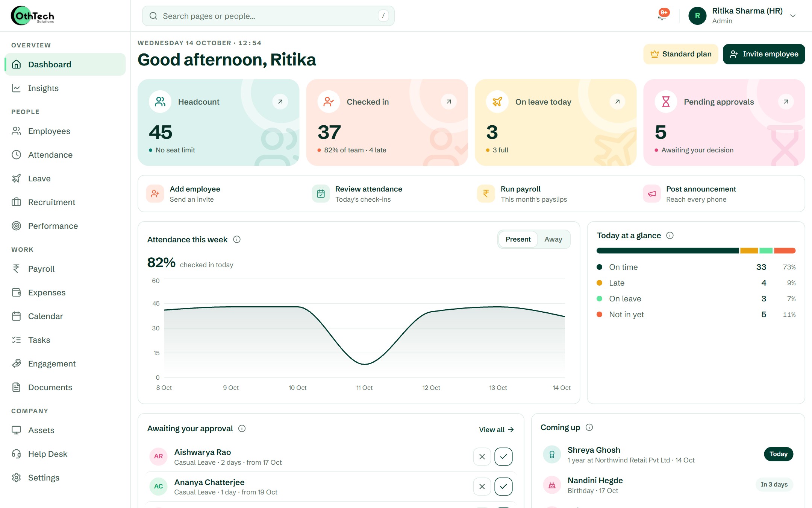Open On leave today card arrow

[x=617, y=102]
